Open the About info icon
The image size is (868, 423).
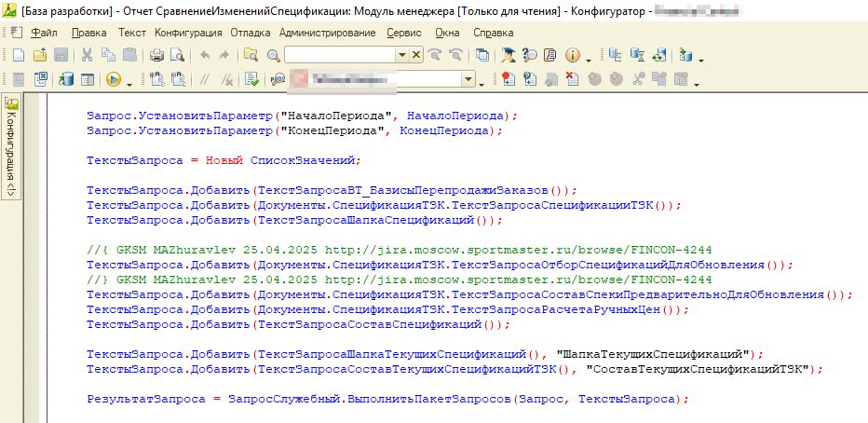[x=572, y=55]
